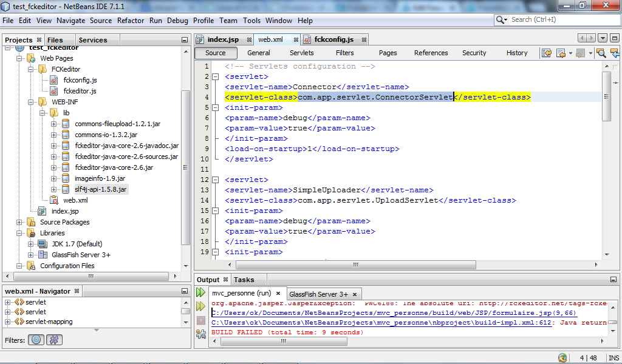Collapse the lib folder
622x364 pixels.
click(x=42, y=113)
